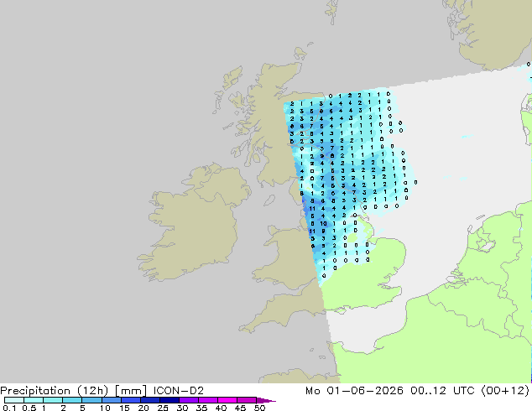532x411 pixels.
Task: Select the magenta swatch between 40 and 45
Action: coord(227,400)
